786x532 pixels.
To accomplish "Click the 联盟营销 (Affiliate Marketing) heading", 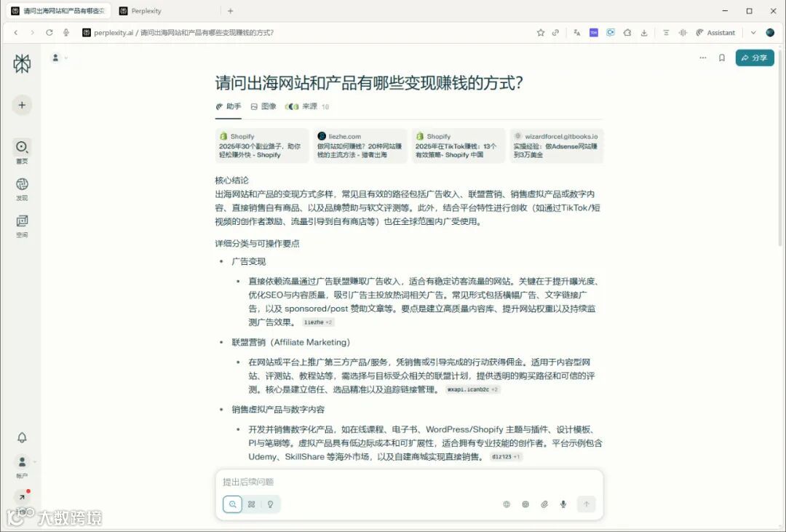I will pos(290,343).
